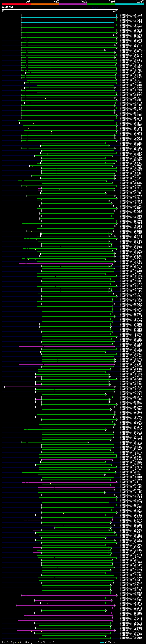Click the white query sequence bar (1 to 415)
The image size is (146, 644).
tap(60, 9)
